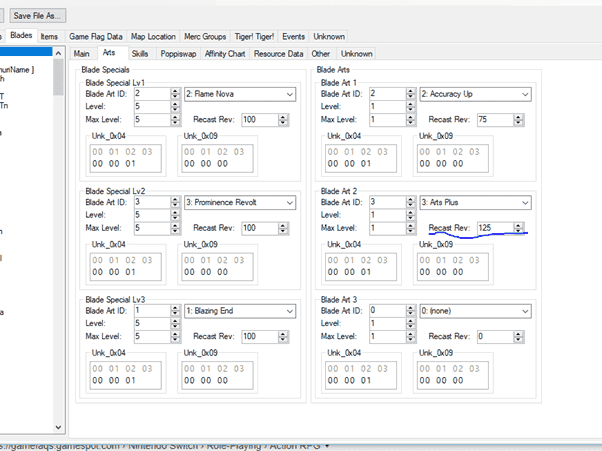Screen dimensions: 602x451
Task: Open the Poppiswap sub-tab
Action: coord(178,54)
